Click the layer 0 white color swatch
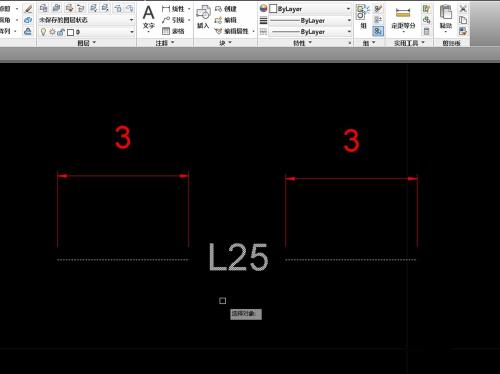The image size is (500, 374). [x=70, y=32]
